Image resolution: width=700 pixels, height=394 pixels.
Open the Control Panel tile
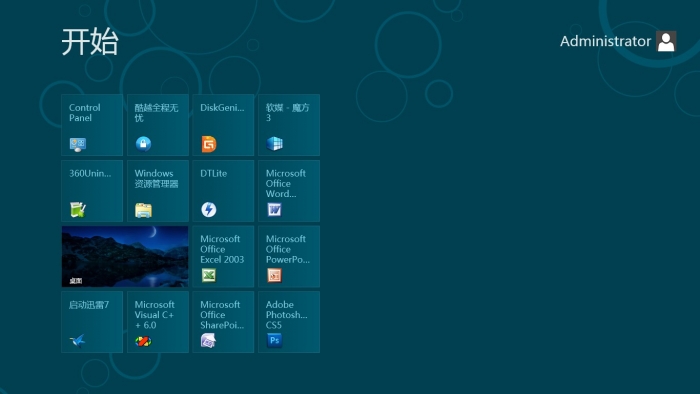tap(92, 125)
